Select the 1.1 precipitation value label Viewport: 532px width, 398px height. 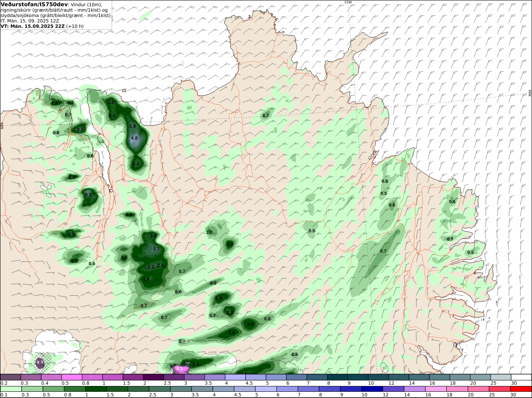(124, 258)
